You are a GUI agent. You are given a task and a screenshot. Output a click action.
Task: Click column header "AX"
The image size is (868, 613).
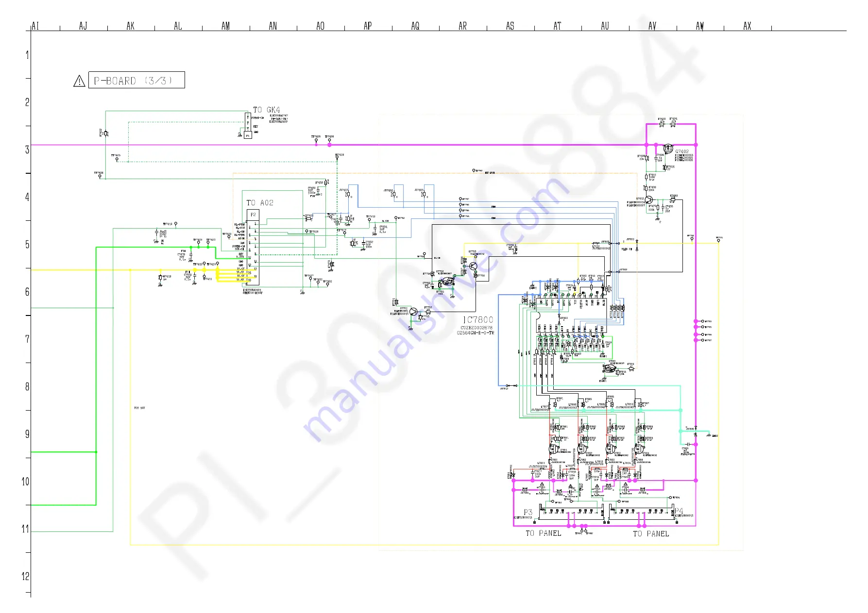(x=747, y=26)
